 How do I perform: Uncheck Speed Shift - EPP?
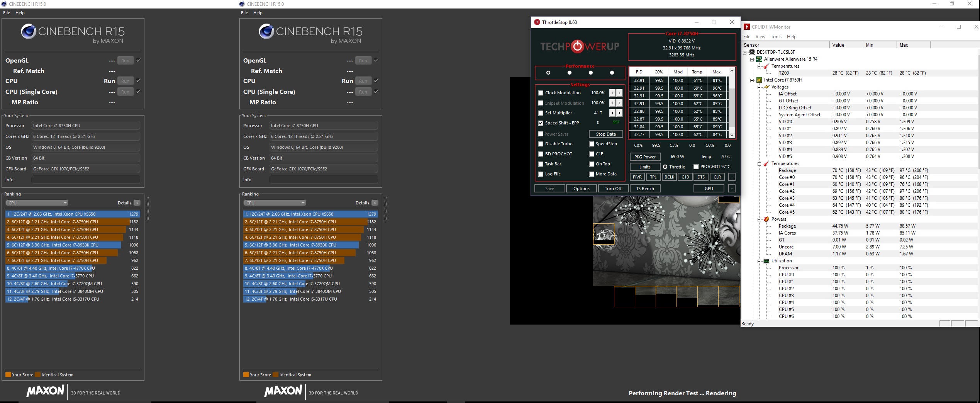coord(541,123)
